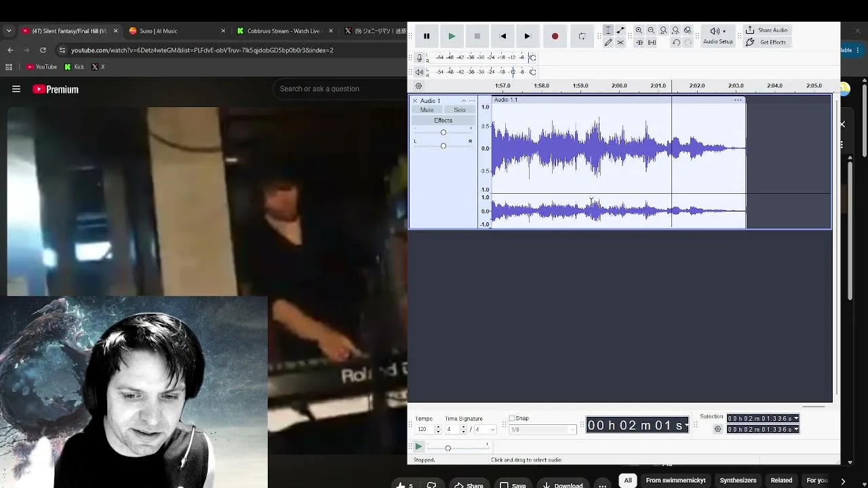Trim audio outside selection
The width and height of the screenshot is (868, 488).
(x=639, y=43)
